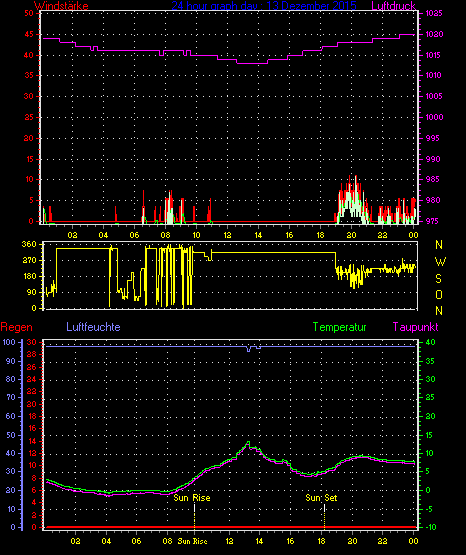This screenshot has height=555, width=466.
Task: Click the green Temperatur legend label
Action: (339, 327)
